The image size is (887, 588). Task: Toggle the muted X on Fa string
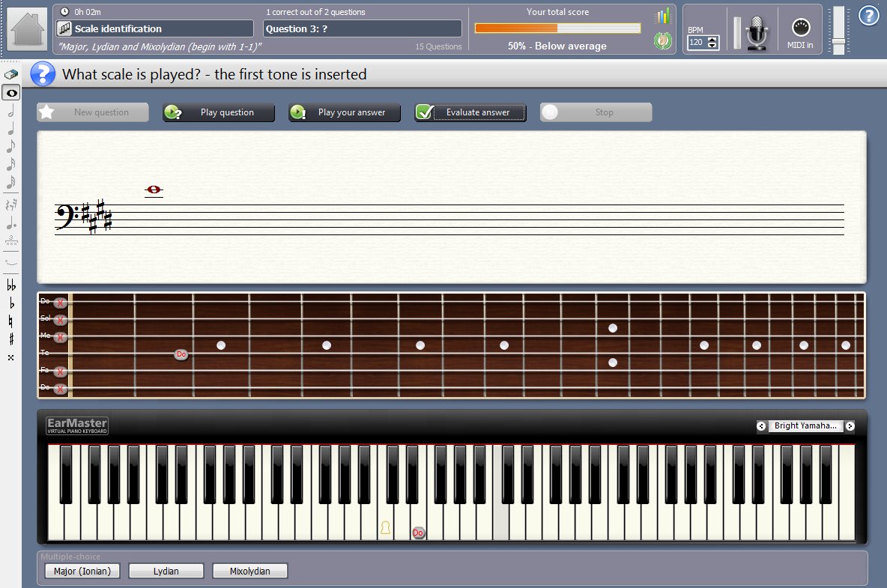61,372
